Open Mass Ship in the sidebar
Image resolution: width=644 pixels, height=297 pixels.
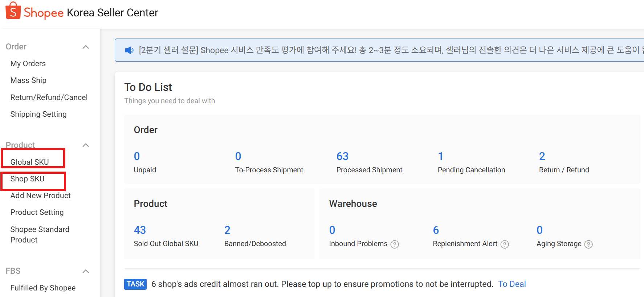[28, 80]
